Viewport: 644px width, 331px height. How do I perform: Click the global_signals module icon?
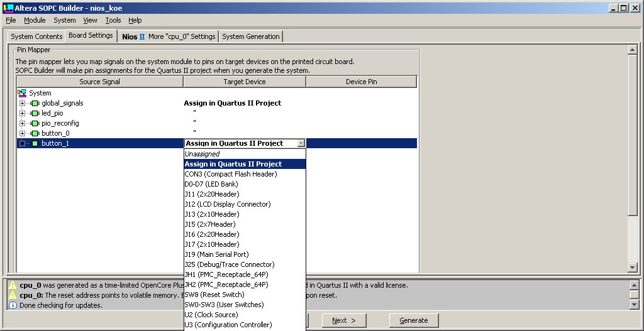pos(35,104)
